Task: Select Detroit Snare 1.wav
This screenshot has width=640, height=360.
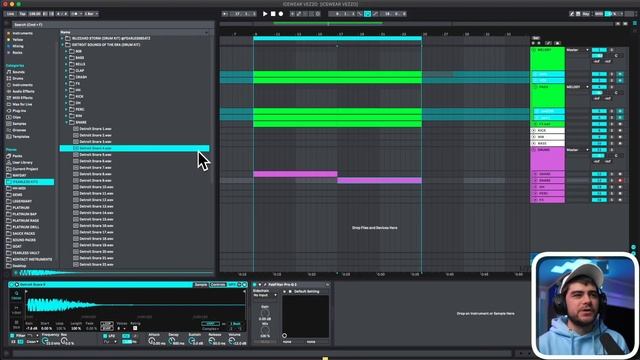Action: 96,129
